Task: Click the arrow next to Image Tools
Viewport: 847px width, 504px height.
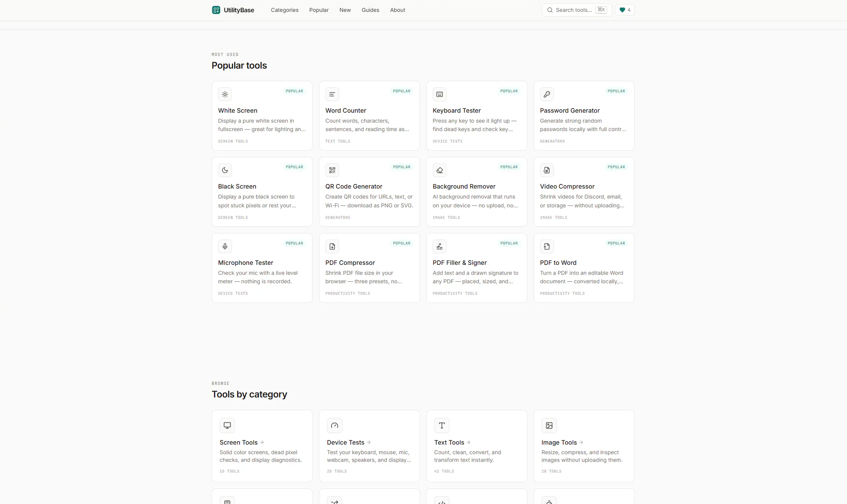Action: 581,442
